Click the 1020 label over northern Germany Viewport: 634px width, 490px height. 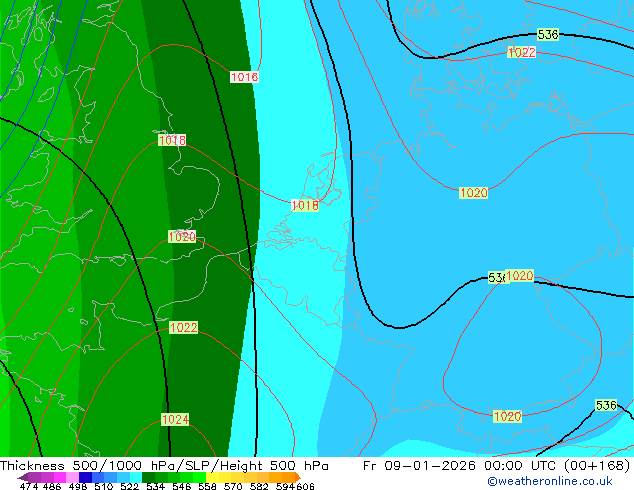click(x=473, y=192)
